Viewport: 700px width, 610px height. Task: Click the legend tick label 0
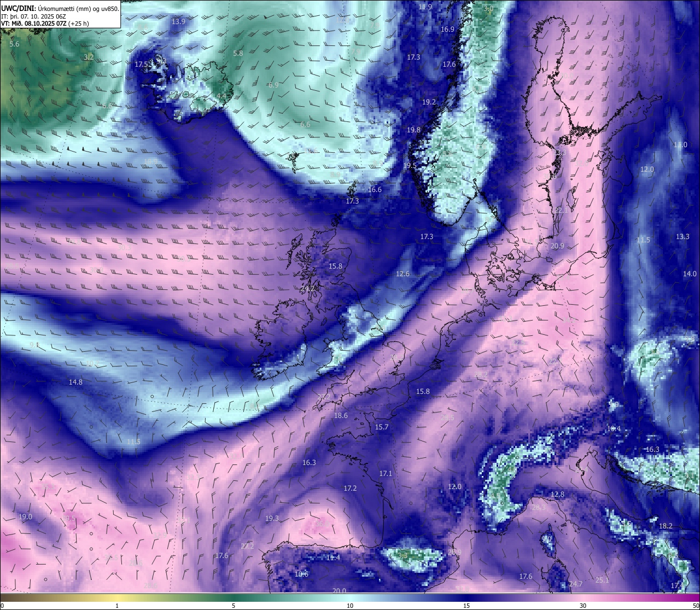click(2, 606)
